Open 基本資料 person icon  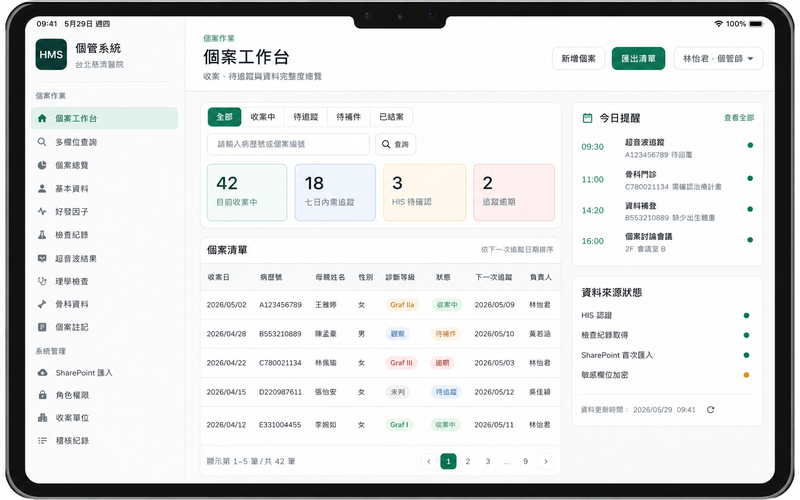tap(42, 188)
